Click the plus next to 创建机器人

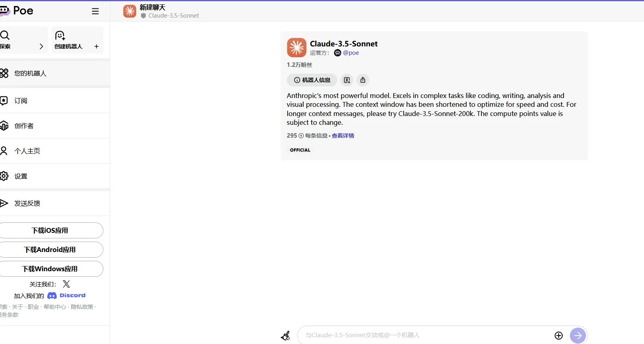click(97, 46)
